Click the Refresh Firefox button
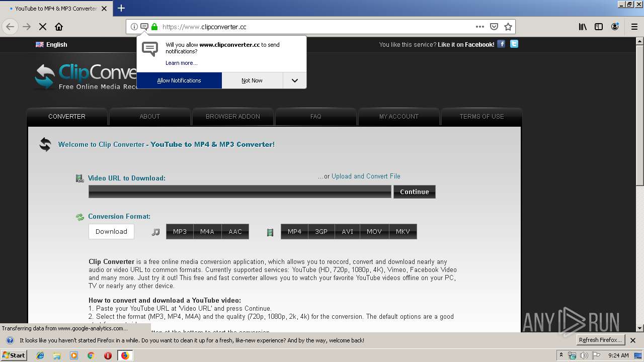Viewport: 644px width, 362px height. tap(600, 340)
